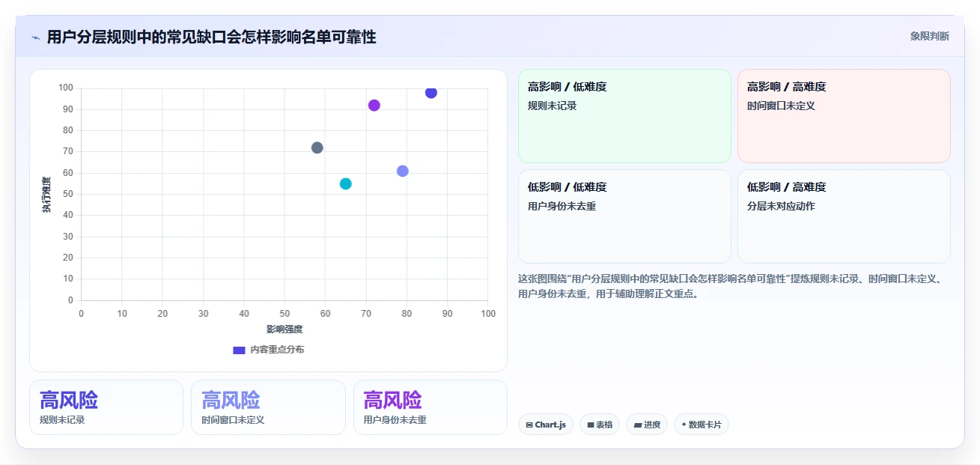
Task: Click the 内容重点分布 legend label
Action: coord(277,350)
